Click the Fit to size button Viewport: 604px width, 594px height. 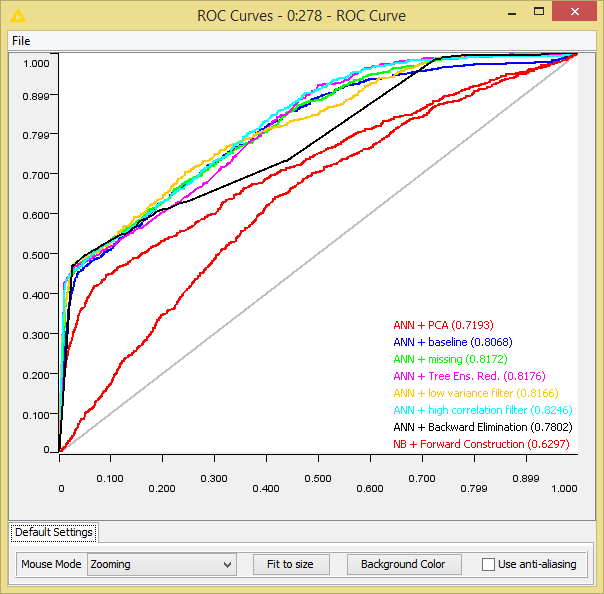tap(291, 564)
